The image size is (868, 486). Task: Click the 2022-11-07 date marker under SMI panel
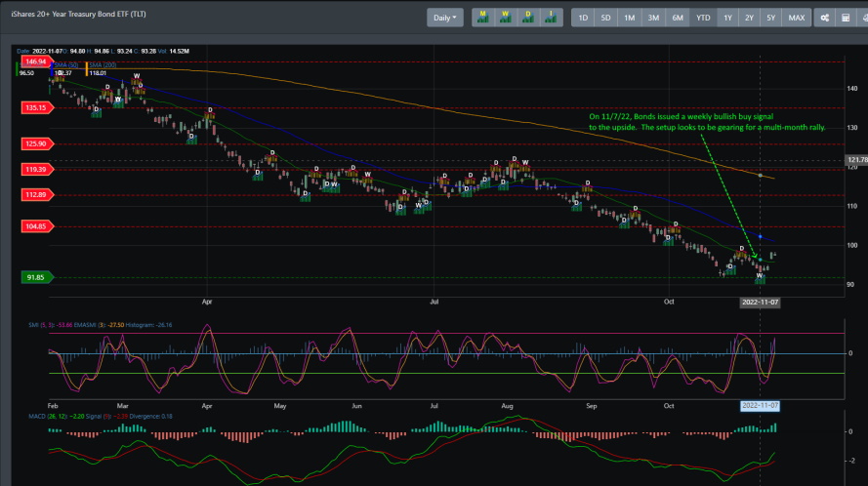760,406
